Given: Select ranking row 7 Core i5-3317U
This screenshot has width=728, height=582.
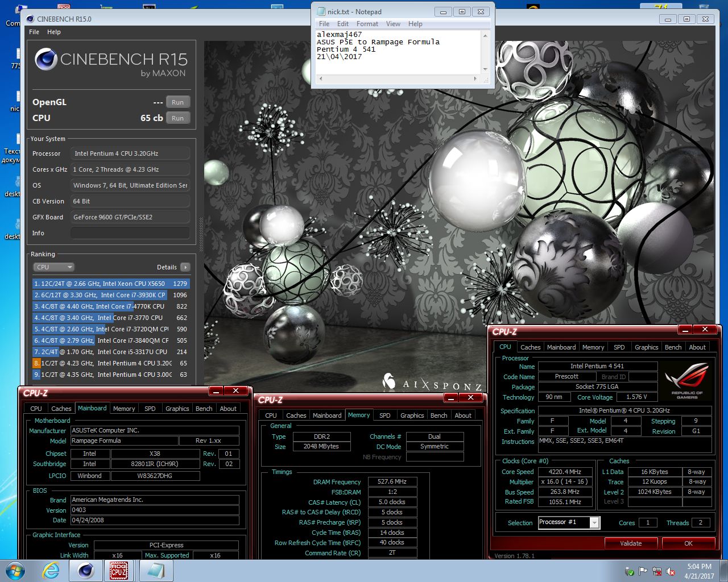Looking at the screenshot, I should 111,352.
